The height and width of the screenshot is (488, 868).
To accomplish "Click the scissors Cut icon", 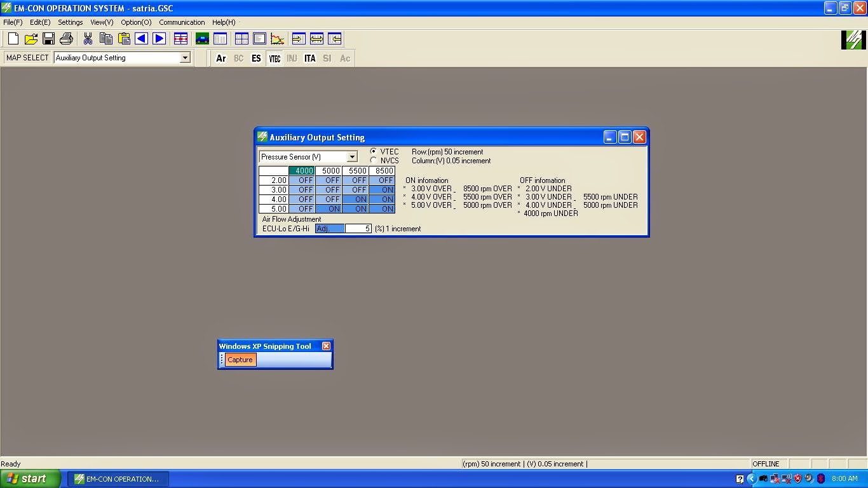I will [x=88, y=39].
